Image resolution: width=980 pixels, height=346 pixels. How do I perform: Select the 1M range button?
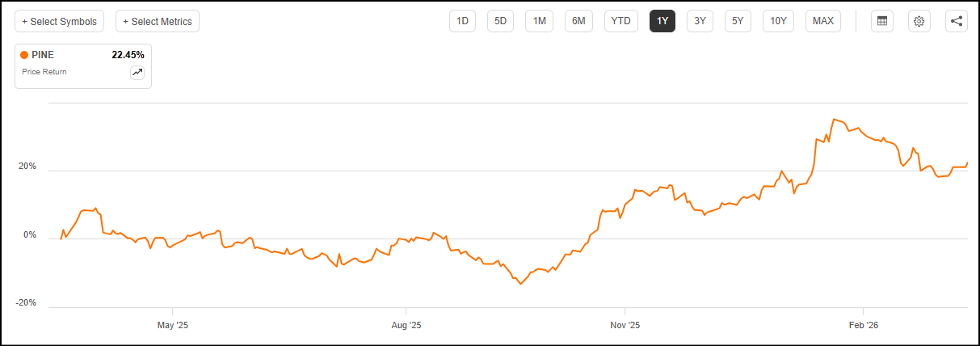(539, 21)
